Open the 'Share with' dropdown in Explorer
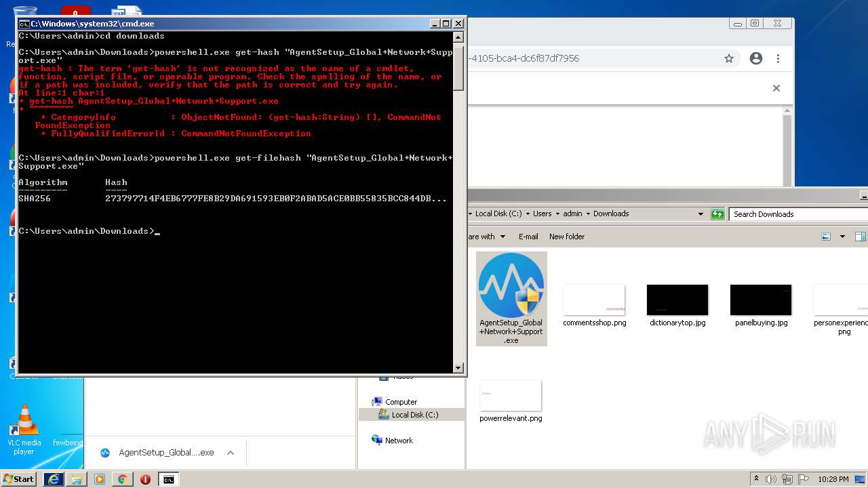This screenshot has height=488, width=868. pyautogui.click(x=487, y=237)
